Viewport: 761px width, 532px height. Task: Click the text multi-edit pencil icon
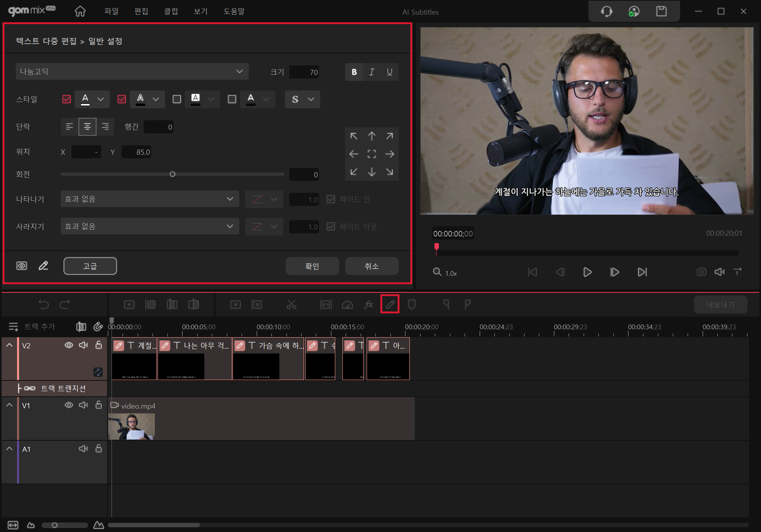point(390,304)
